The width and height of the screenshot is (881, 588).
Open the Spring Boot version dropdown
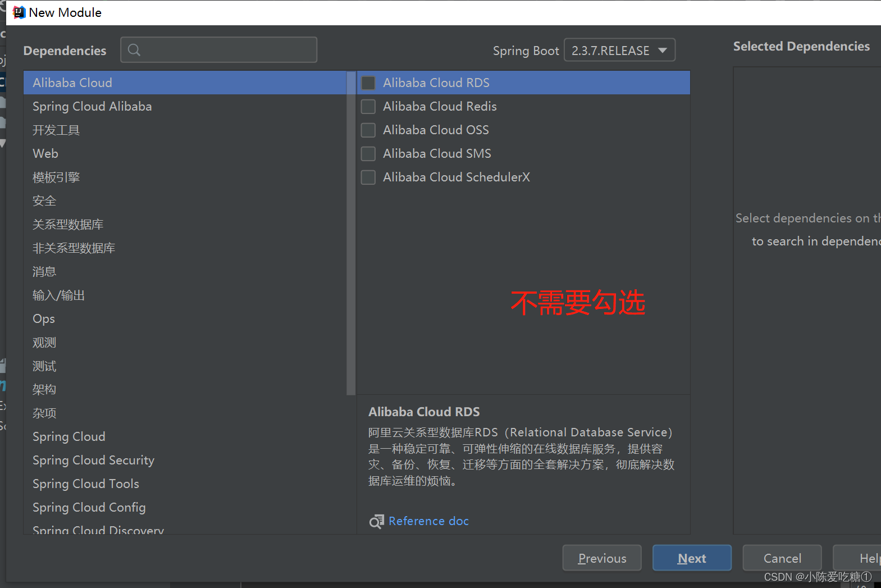[x=619, y=50]
